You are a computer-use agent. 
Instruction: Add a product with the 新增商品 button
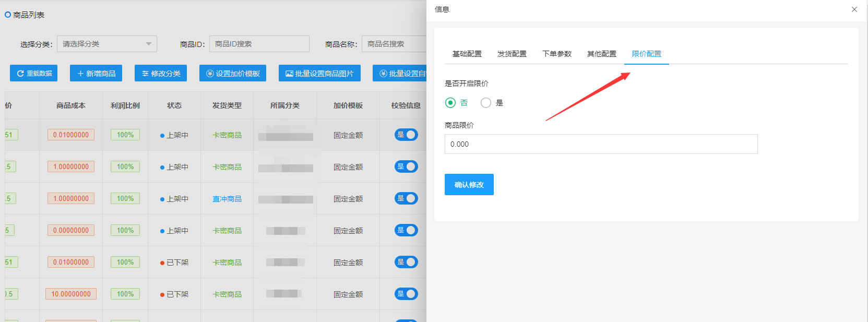96,74
